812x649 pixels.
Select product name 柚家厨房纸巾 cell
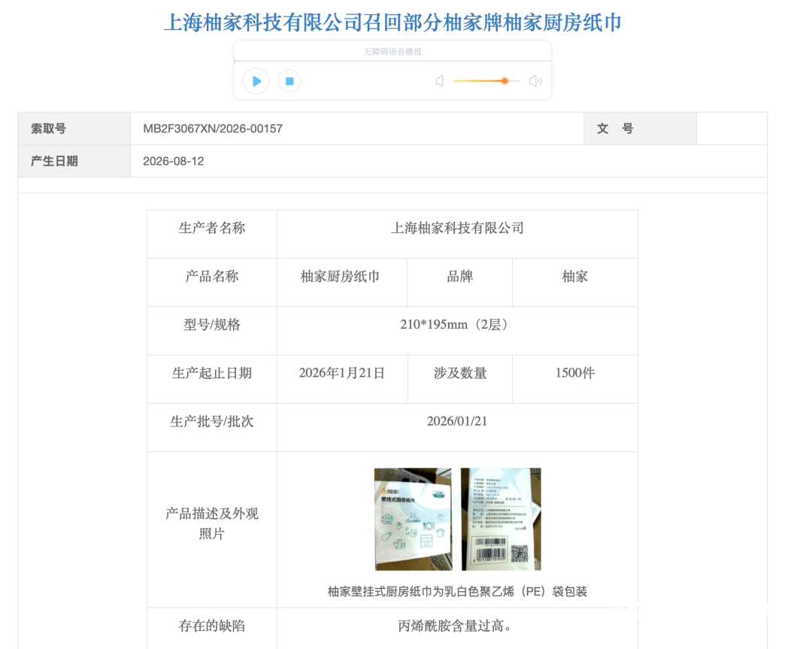(342, 282)
